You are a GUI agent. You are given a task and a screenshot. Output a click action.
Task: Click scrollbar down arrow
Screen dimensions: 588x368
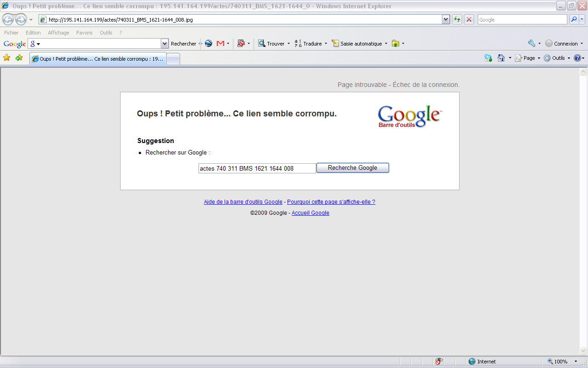click(583, 351)
